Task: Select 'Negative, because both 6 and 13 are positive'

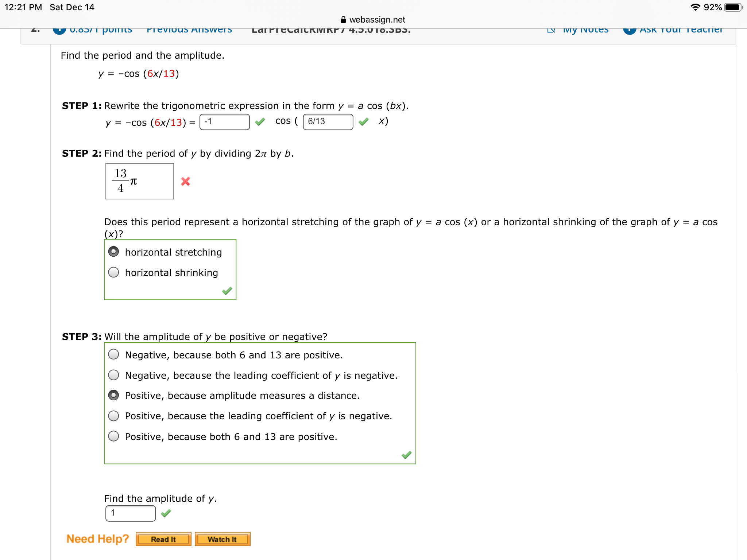Action: pyautogui.click(x=114, y=354)
